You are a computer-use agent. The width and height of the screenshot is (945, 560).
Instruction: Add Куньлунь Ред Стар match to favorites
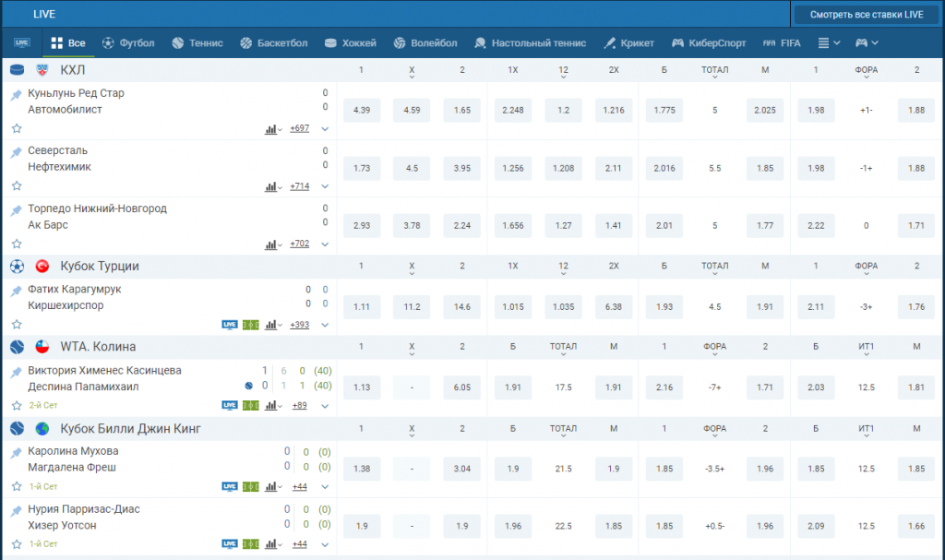pyautogui.click(x=17, y=129)
